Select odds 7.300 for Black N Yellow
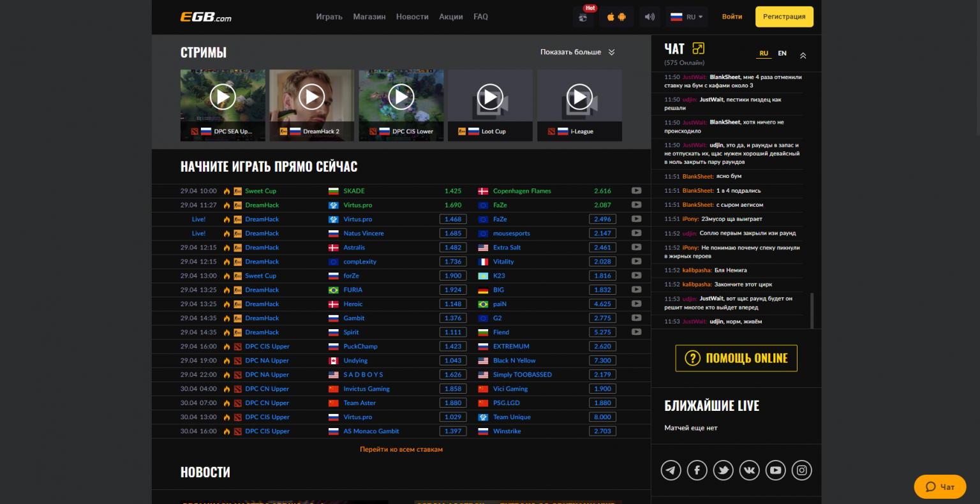 pos(602,360)
